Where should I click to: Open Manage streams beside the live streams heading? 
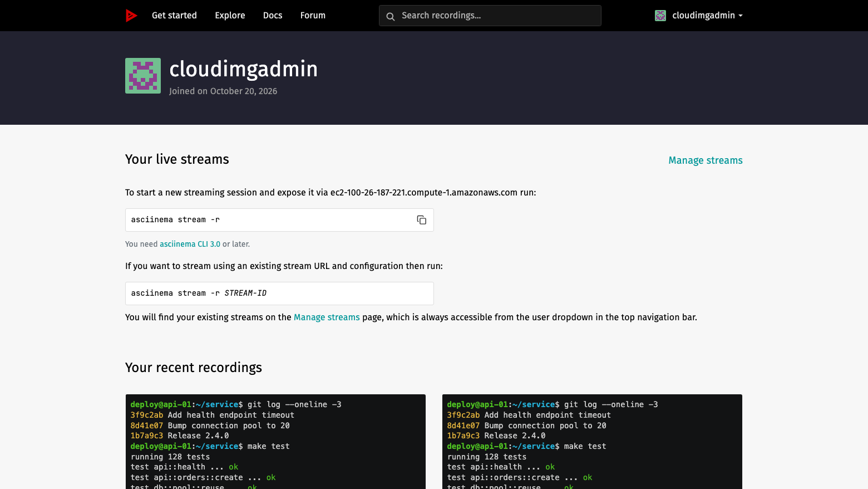[x=706, y=160]
